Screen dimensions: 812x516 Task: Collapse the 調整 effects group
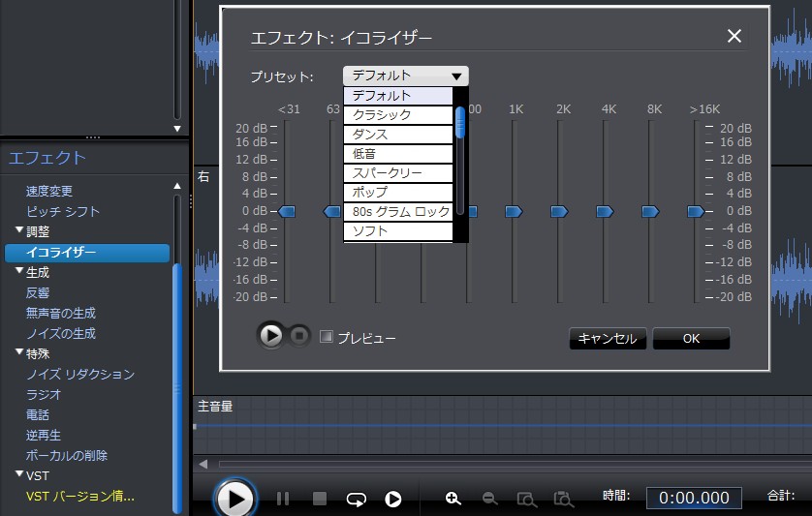[x=19, y=229]
